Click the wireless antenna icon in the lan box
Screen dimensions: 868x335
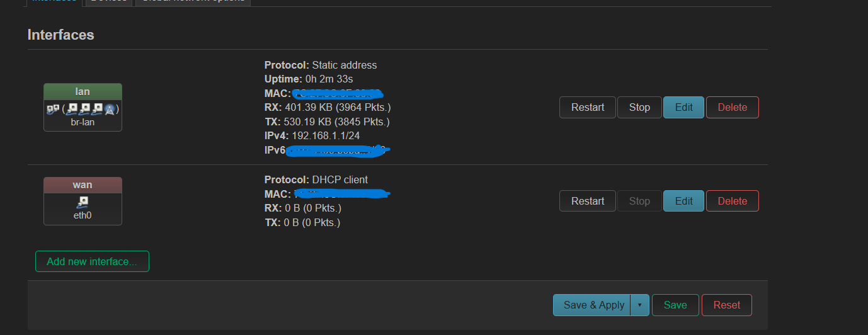point(110,110)
